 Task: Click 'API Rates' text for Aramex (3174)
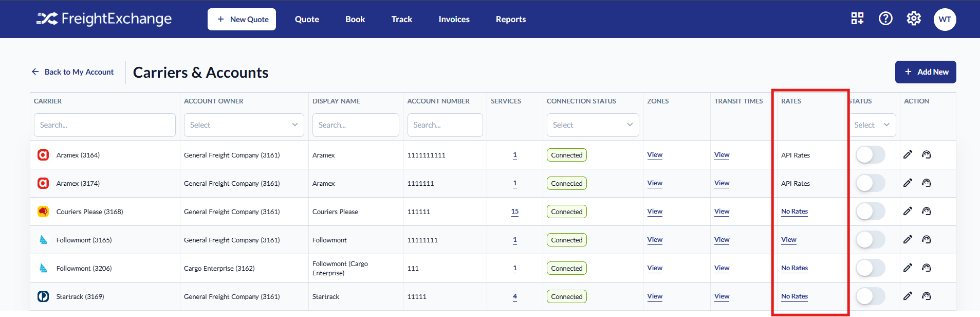tap(796, 183)
